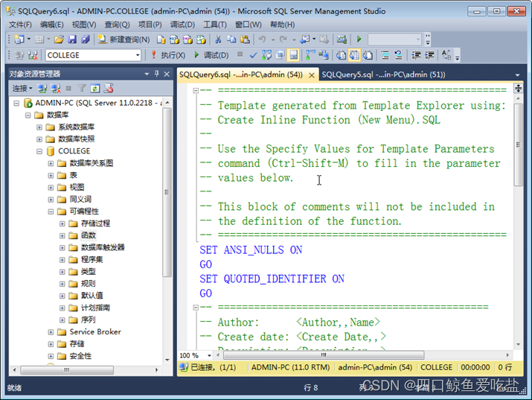
Task: Select the Service Broker tree item
Action: [95, 331]
